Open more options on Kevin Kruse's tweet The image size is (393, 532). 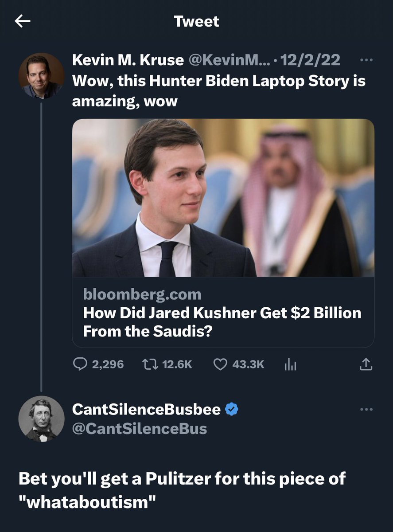pos(366,60)
